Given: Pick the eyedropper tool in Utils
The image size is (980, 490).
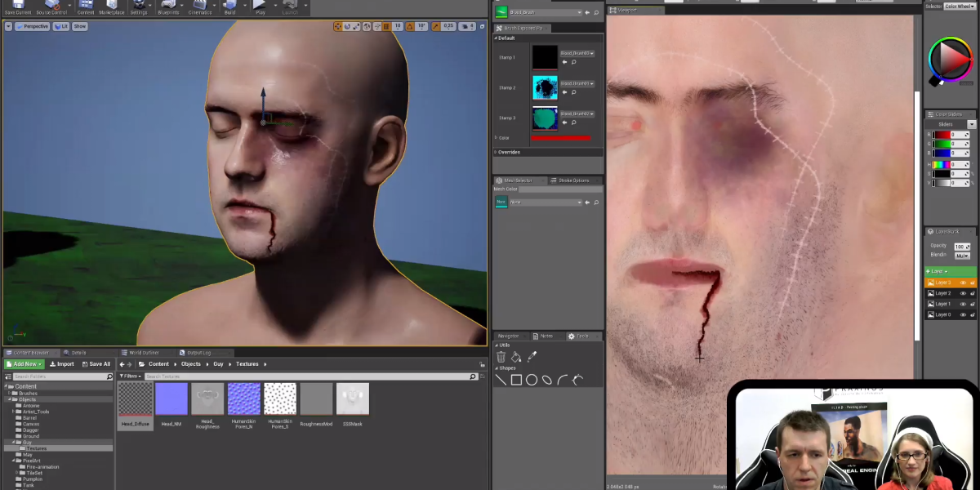Looking at the screenshot, I should coord(532,357).
